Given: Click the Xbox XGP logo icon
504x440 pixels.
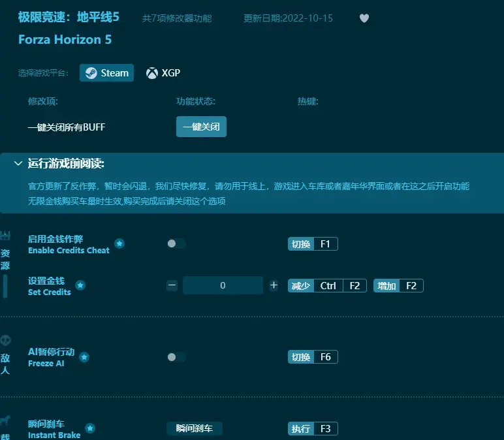Looking at the screenshot, I should tap(152, 73).
